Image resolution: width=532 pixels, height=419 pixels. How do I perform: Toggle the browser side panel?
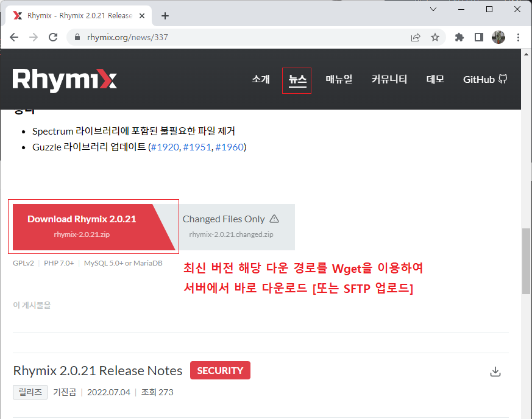(479, 37)
